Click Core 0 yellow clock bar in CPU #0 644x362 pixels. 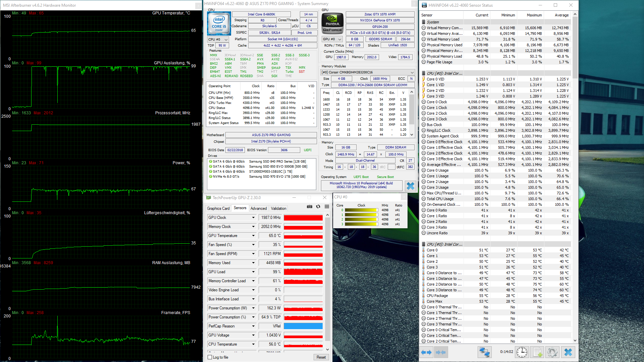point(361,210)
